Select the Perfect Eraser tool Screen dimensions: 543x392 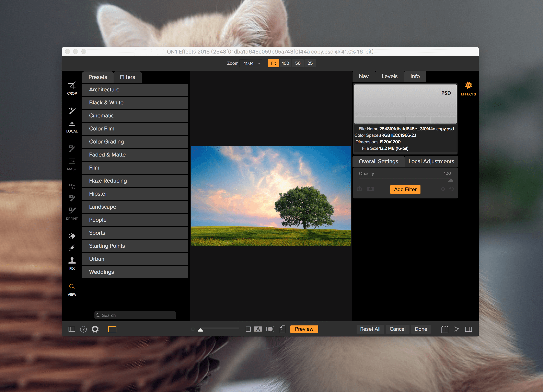72,236
